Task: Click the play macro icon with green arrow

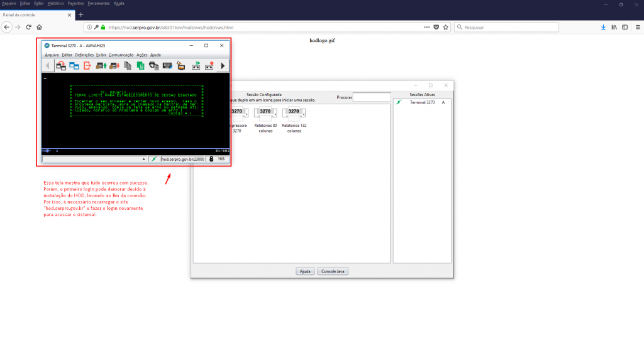Action: (196, 65)
